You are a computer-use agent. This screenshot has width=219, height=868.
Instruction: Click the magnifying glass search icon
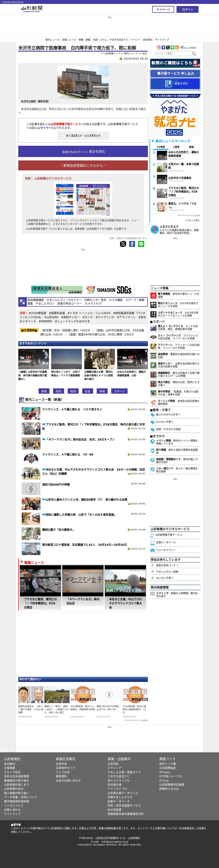coord(194,54)
